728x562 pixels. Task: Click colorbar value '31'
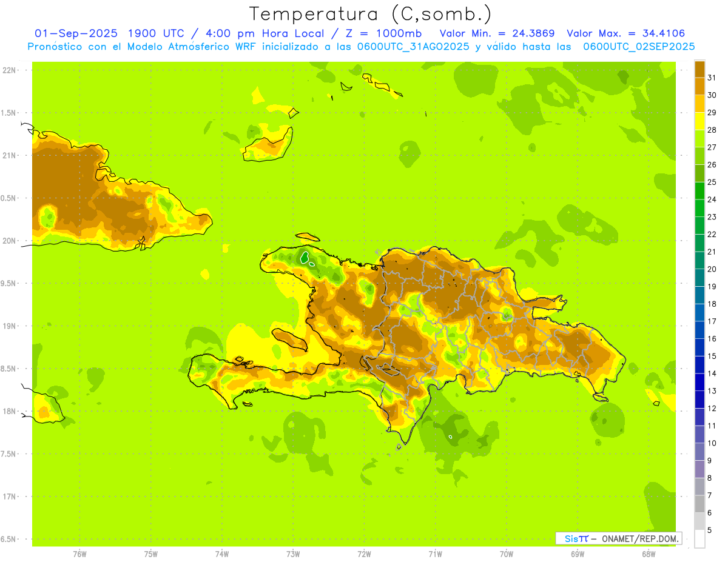pos(712,78)
